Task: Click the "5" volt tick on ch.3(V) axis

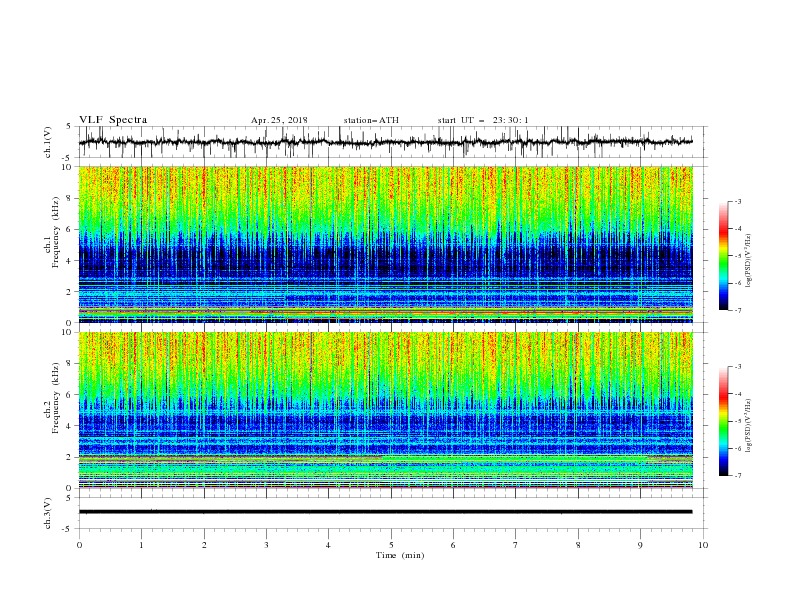Action: pos(70,498)
